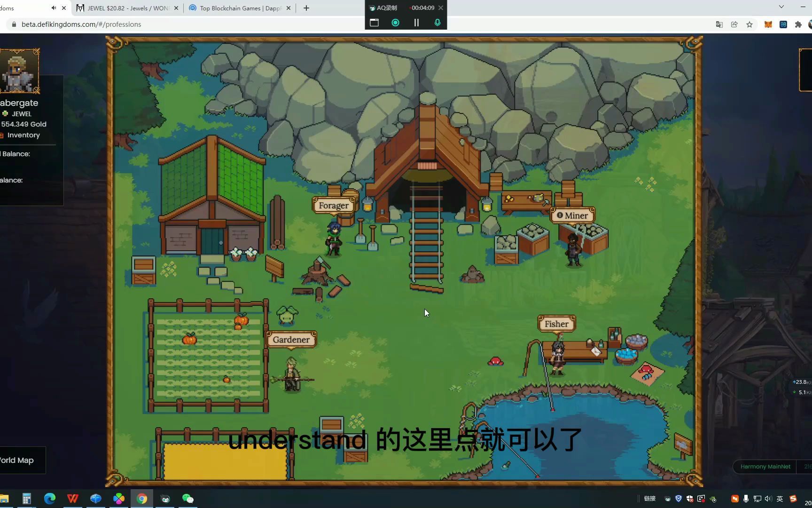This screenshot has height=508, width=812.
Task: Click the AQ recorder window mode icon
Action: pyautogui.click(x=375, y=23)
